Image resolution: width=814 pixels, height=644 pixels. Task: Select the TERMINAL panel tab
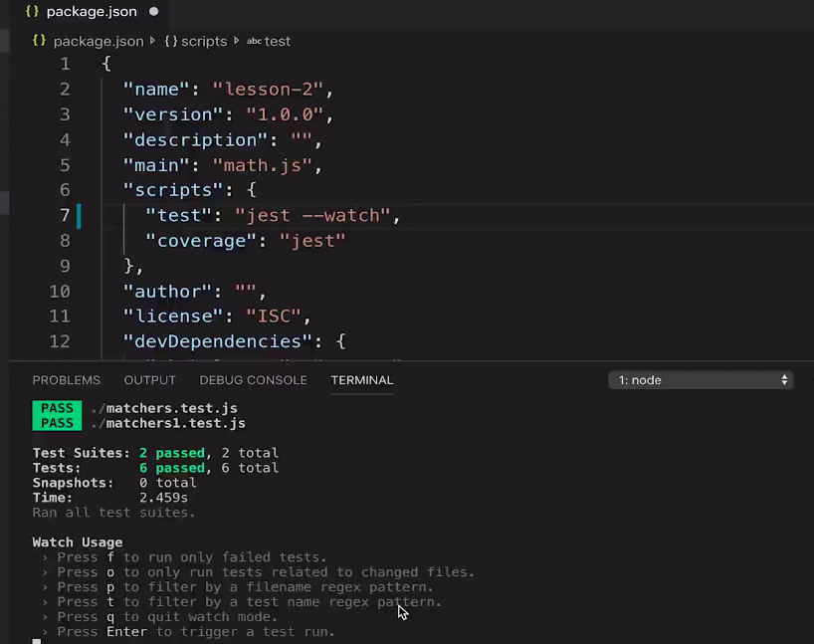[362, 380]
